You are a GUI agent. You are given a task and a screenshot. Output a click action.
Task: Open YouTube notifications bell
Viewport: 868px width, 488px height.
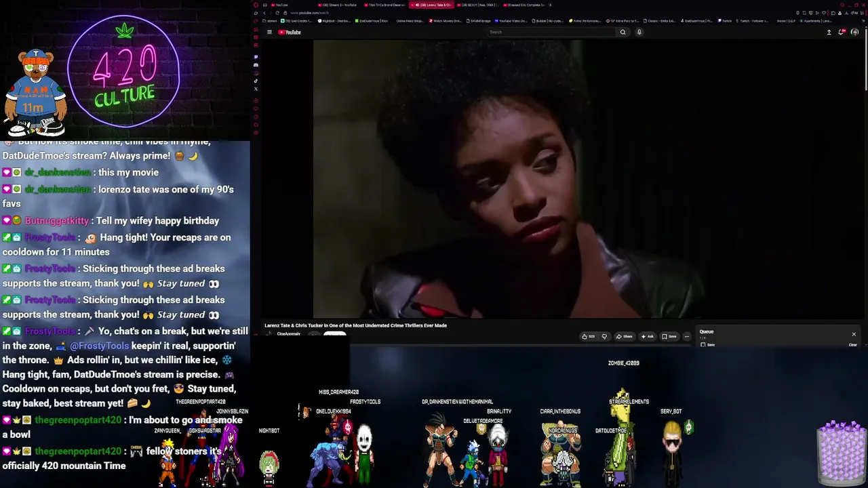tap(842, 32)
